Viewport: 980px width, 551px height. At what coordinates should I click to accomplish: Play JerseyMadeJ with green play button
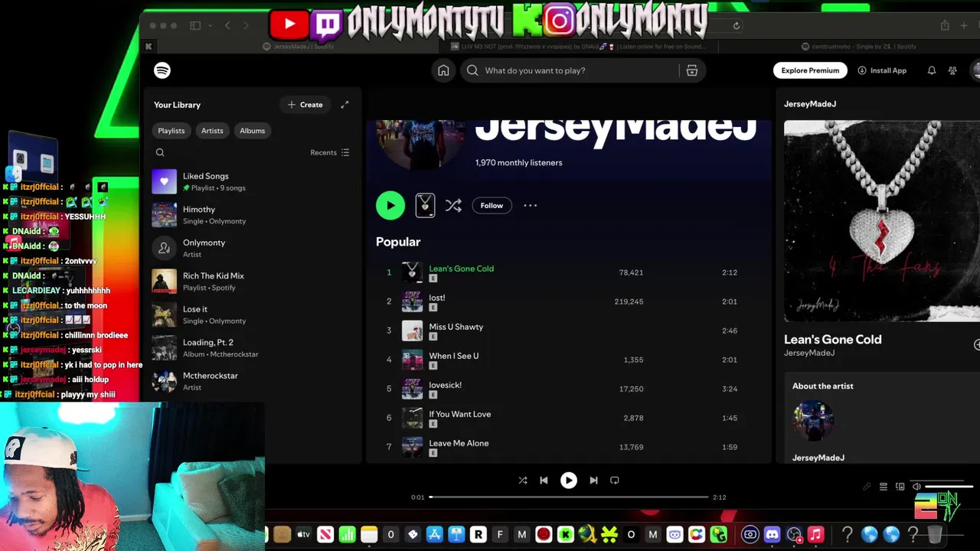pyautogui.click(x=390, y=205)
